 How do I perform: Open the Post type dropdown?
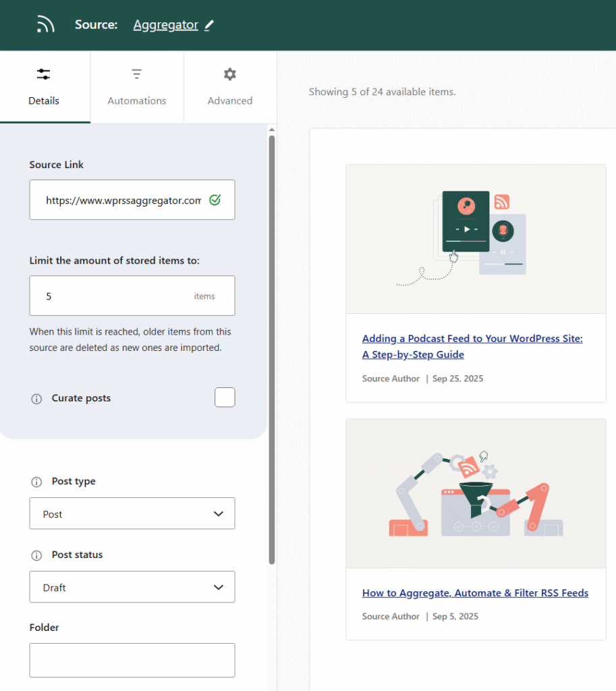[x=132, y=514]
